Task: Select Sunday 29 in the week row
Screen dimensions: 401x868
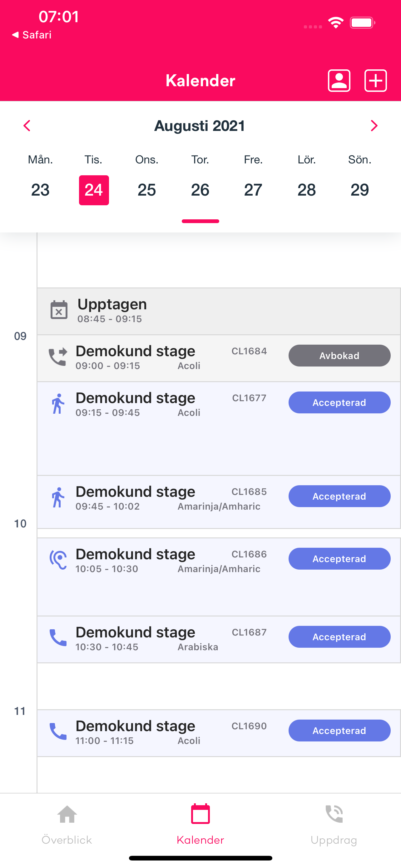Action: [359, 190]
